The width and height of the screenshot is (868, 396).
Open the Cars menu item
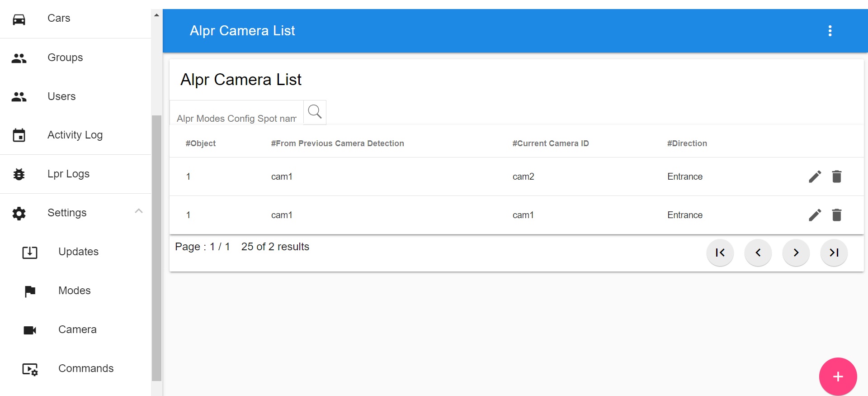pos(75,19)
